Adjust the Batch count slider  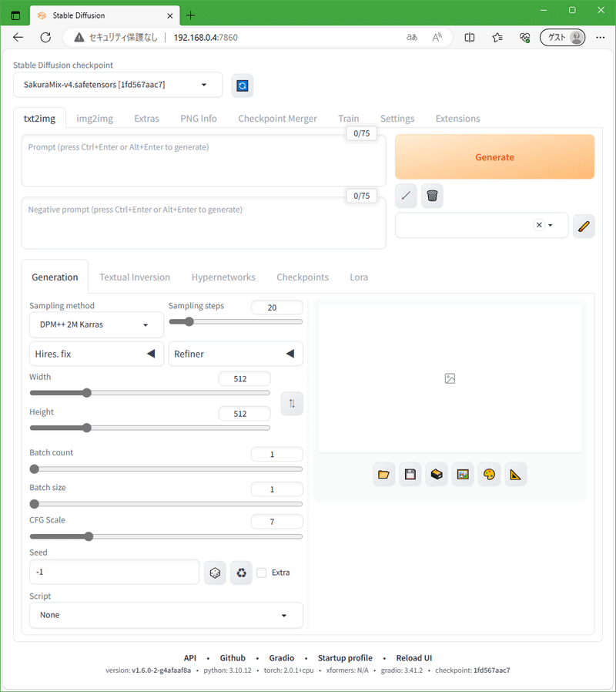coord(35,469)
